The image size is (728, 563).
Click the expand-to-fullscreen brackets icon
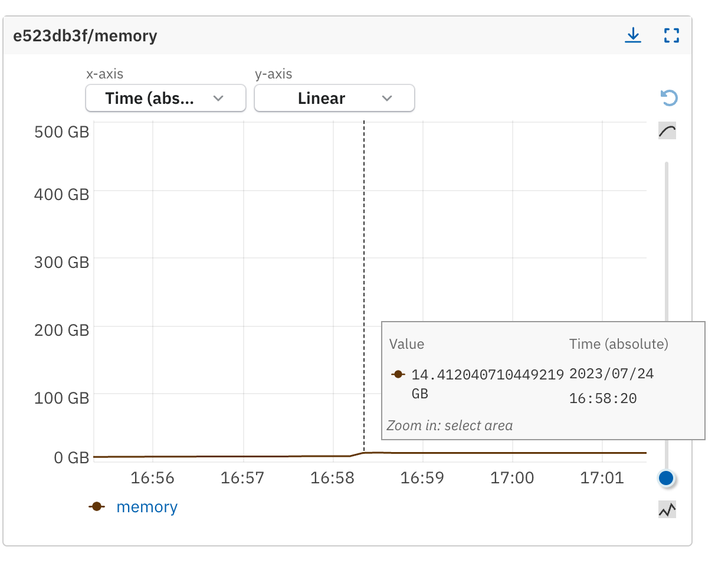point(671,35)
